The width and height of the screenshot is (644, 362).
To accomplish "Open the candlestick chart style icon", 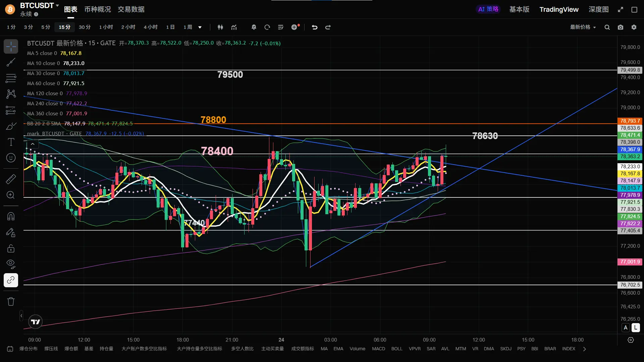I will click(220, 27).
